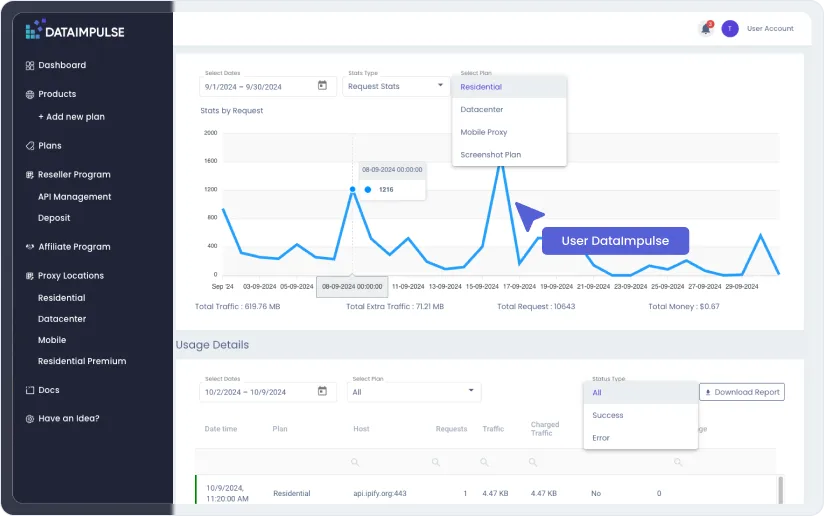The height and width of the screenshot is (516, 824).
Task: Select Residential plan option
Action: coord(509,87)
